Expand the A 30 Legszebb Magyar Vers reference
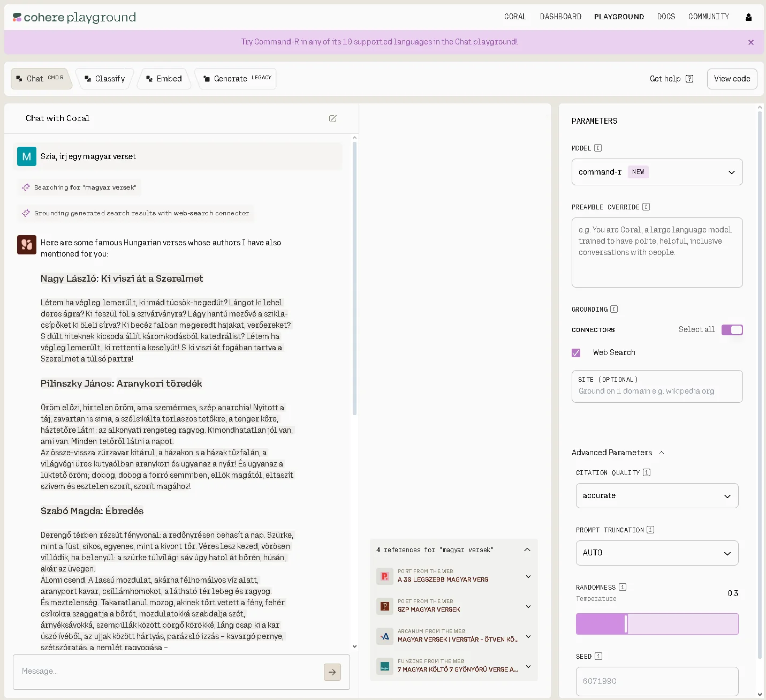 [x=528, y=577]
